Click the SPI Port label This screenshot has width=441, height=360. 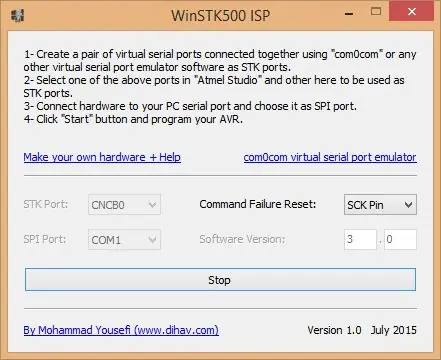(45, 239)
